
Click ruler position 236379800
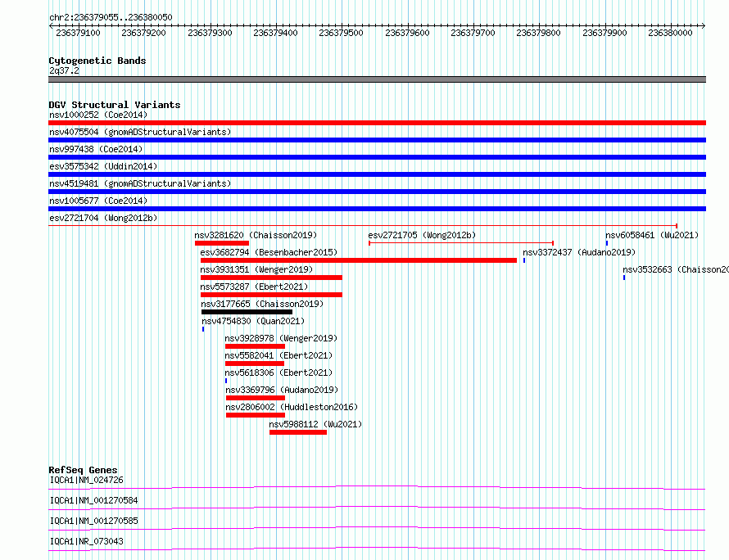[x=538, y=33]
